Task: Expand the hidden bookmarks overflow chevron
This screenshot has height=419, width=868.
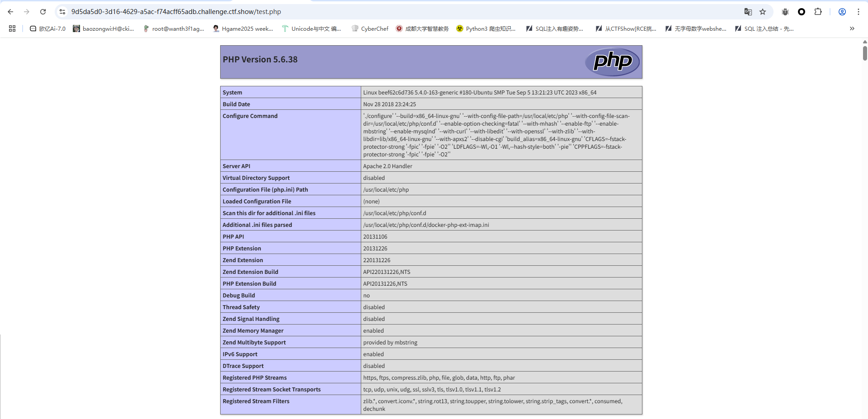Action: 852,28
